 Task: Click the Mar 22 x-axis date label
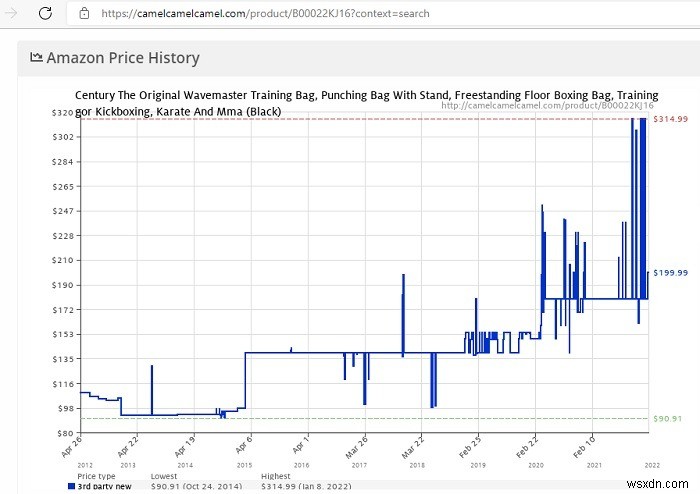click(413, 448)
